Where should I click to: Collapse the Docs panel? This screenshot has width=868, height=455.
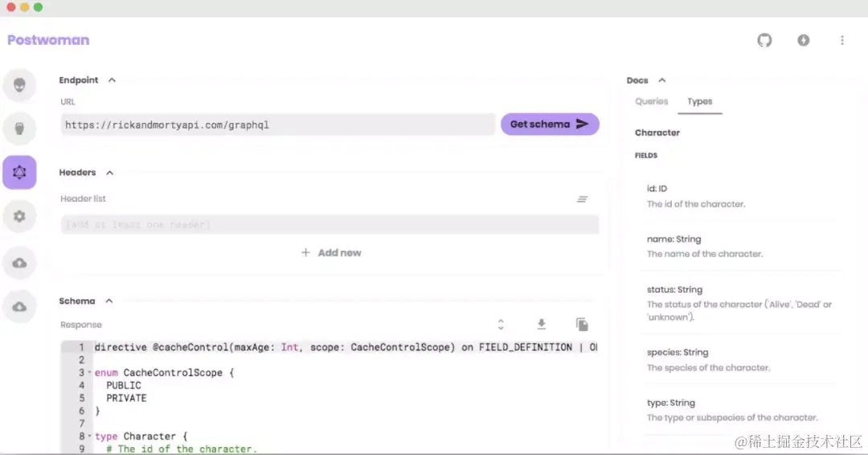click(662, 80)
